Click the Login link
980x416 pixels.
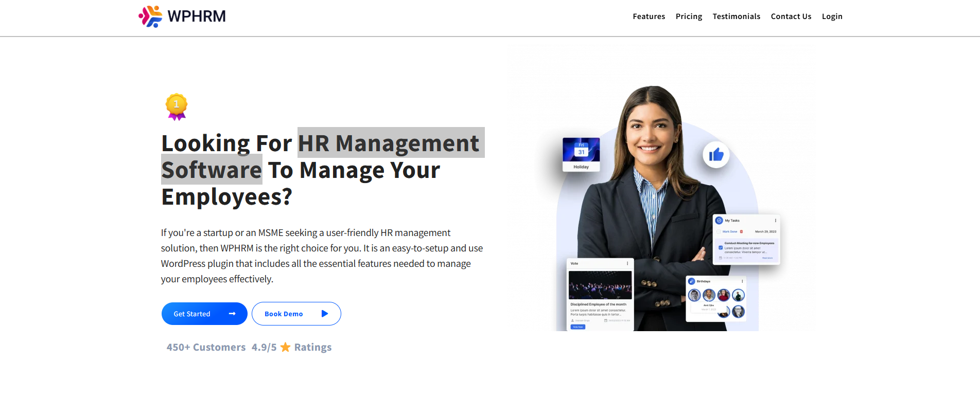[832, 16]
